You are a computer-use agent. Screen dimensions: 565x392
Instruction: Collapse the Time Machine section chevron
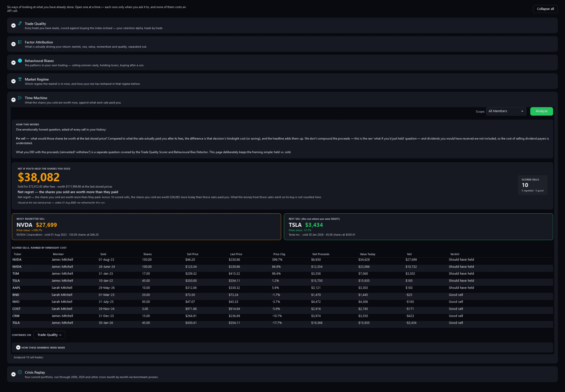[x=14, y=100]
